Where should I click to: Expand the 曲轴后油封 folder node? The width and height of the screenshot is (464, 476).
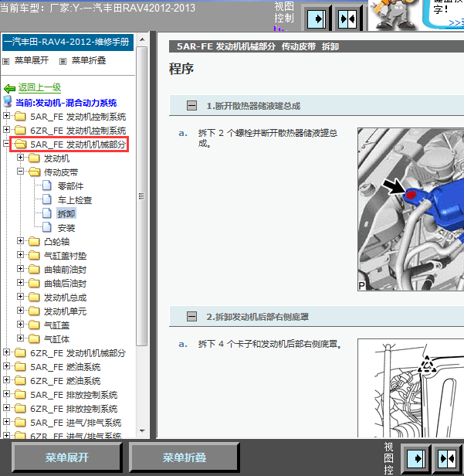pyautogui.click(x=20, y=283)
